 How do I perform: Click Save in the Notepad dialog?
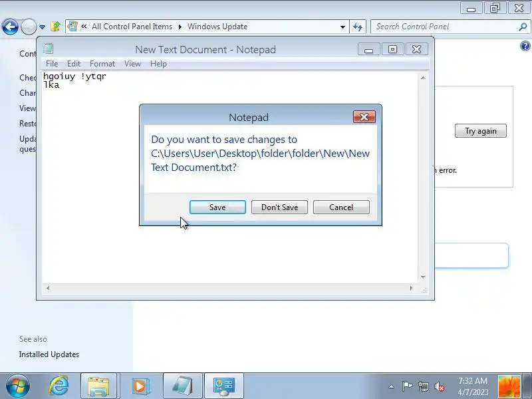[217, 207]
